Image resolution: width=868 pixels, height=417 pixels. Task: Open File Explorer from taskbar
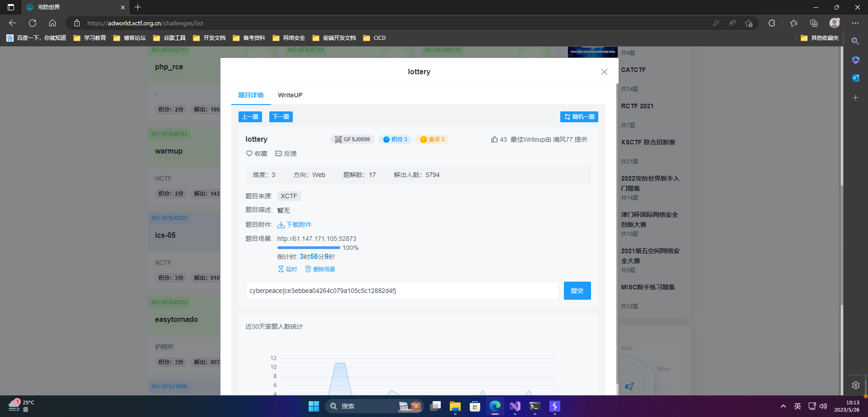[x=455, y=406]
